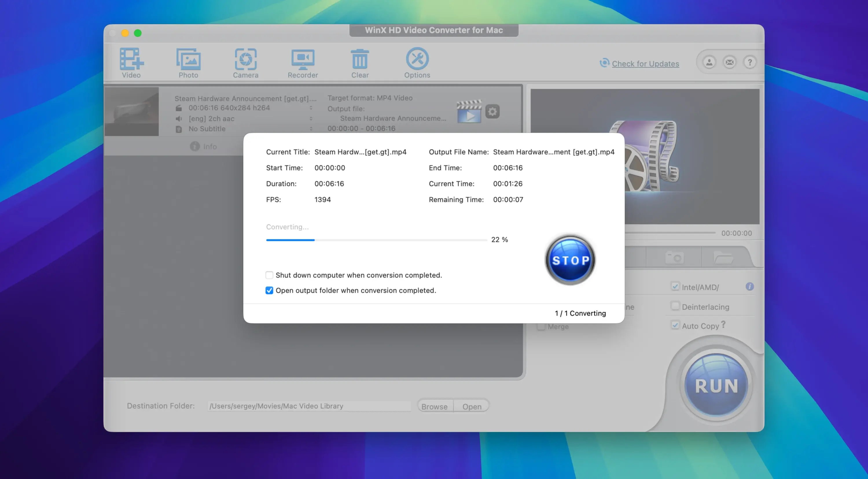Uncheck open output folder when conversion completed
Screen dimensions: 868x479
(x=269, y=290)
